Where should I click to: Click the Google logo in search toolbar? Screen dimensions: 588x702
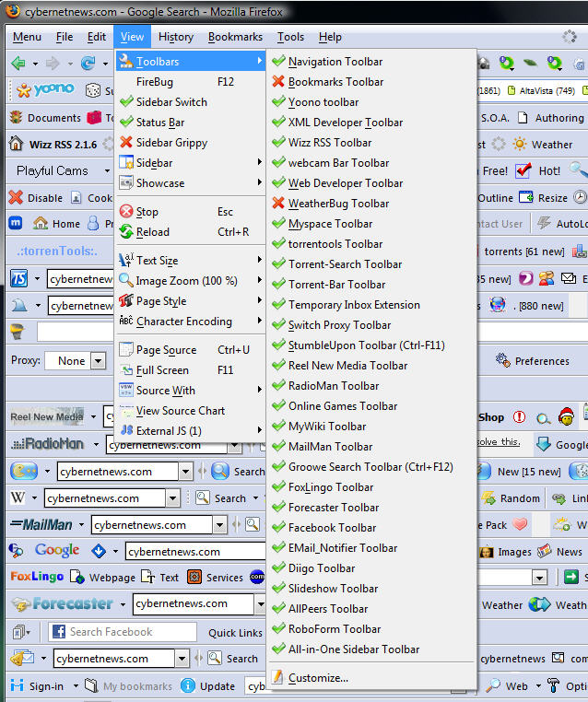pos(56,551)
